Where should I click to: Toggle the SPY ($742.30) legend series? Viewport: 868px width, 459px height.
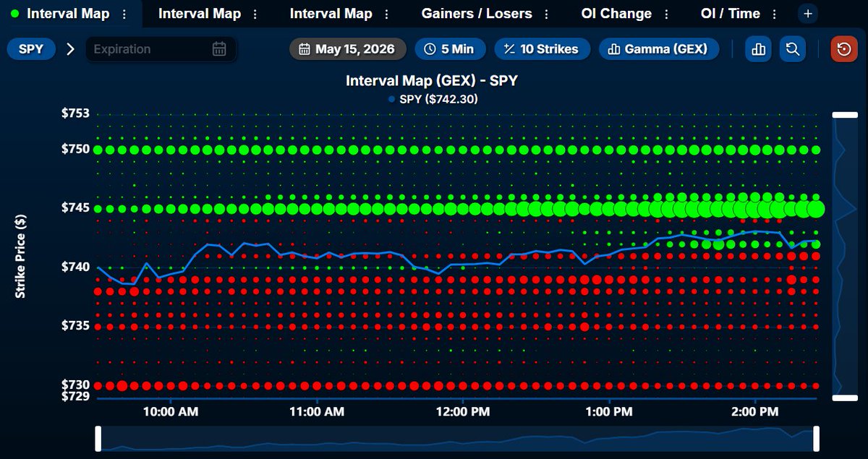click(x=433, y=99)
